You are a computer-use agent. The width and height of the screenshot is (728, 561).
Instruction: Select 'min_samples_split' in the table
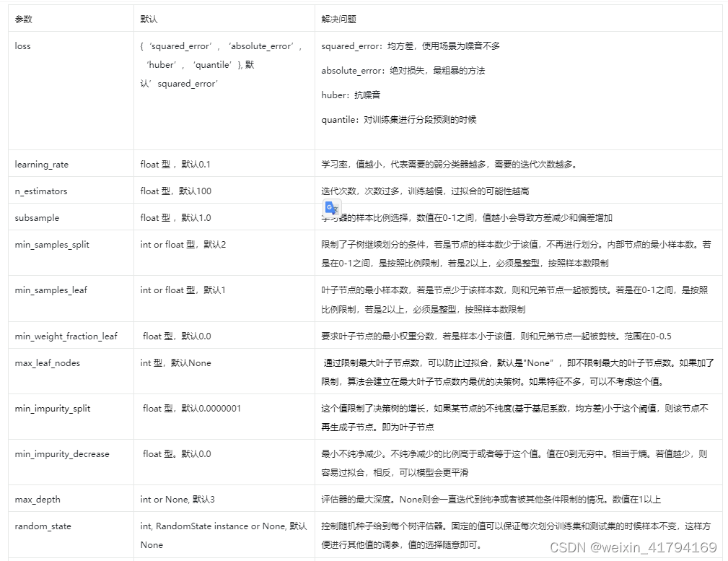pos(52,245)
